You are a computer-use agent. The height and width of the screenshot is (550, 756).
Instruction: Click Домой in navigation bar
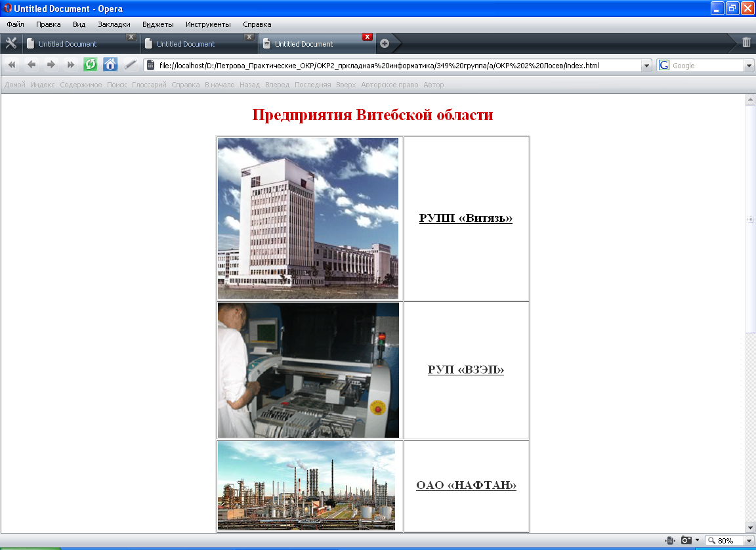point(15,85)
